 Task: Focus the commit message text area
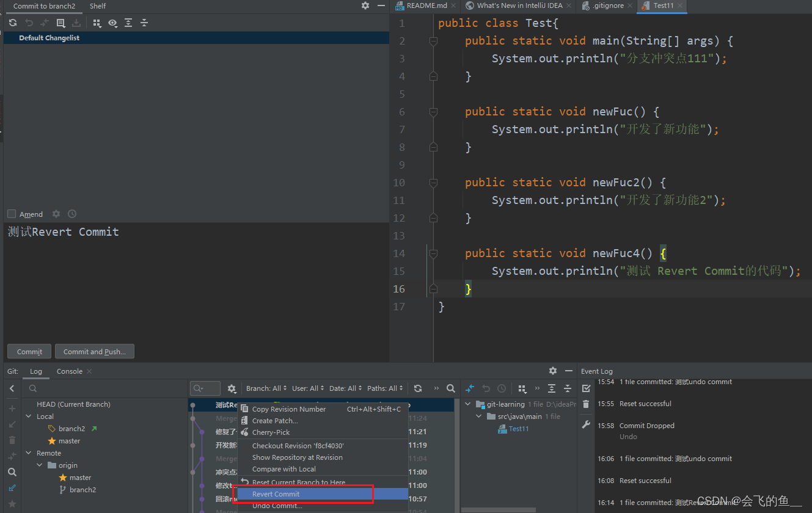point(196,281)
